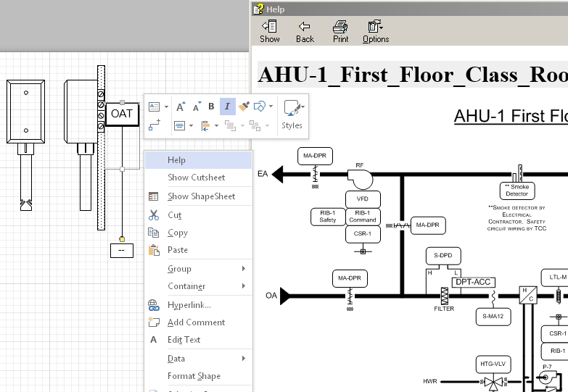Choose the Cut menu entry

tap(199, 215)
